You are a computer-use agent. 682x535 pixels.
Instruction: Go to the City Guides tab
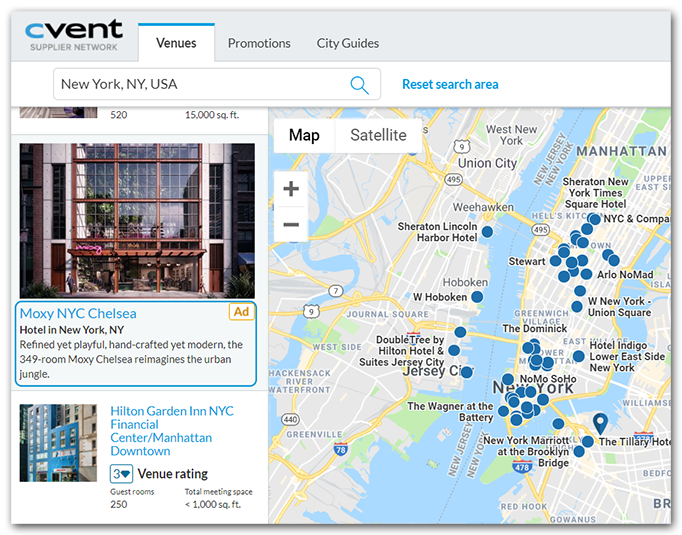(348, 43)
